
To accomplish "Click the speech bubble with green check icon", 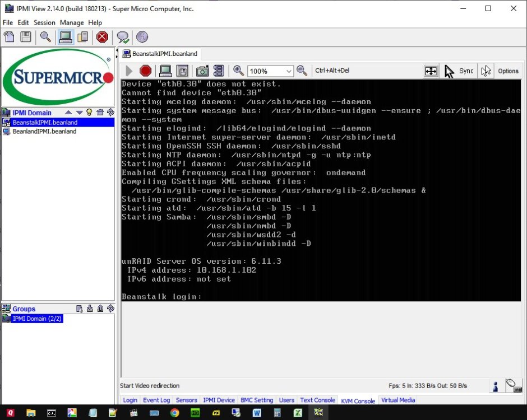I will (123, 37).
